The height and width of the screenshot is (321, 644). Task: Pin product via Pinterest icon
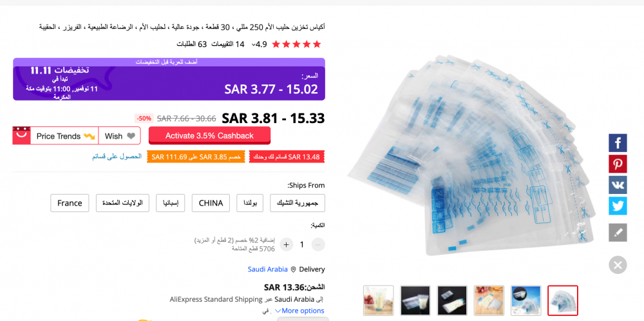point(618,164)
